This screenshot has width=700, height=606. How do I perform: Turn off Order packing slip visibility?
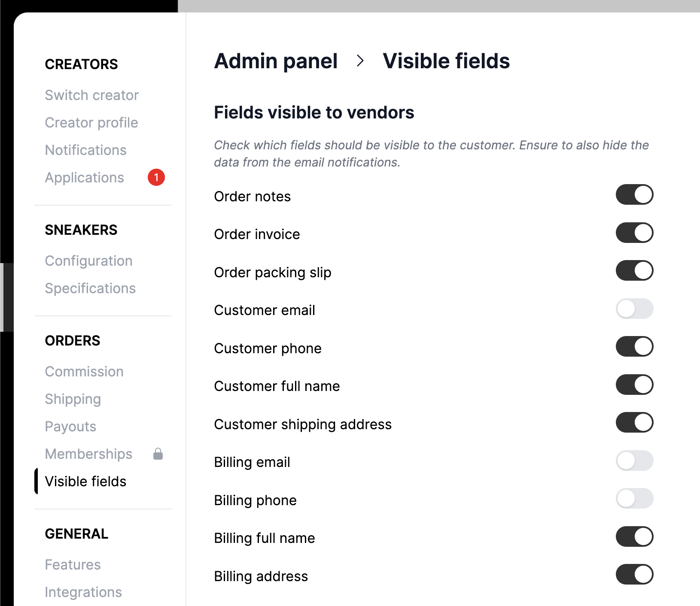(x=634, y=270)
